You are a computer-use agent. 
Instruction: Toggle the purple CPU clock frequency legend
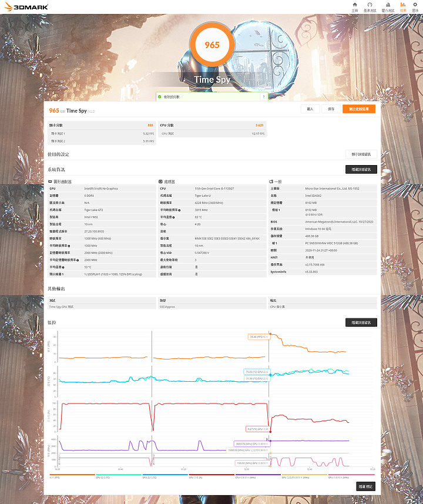tap(258, 476)
